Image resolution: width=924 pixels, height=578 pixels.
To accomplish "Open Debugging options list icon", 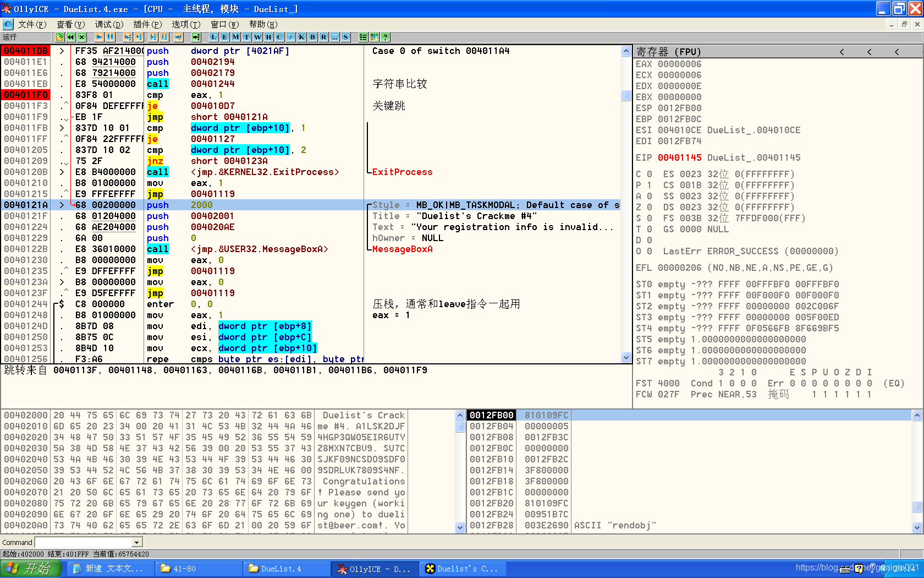I will (363, 37).
